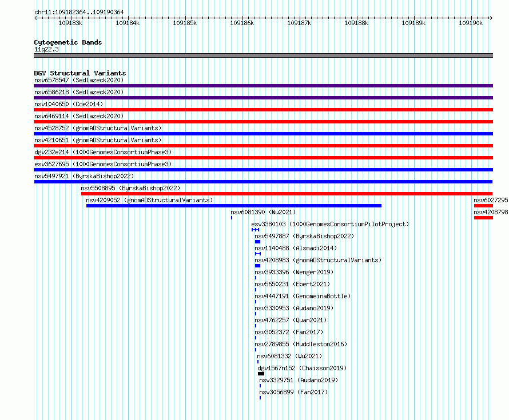
Task: Click nsv4209052 (gnomADStructuralVariants) label
Action: coord(149,200)
